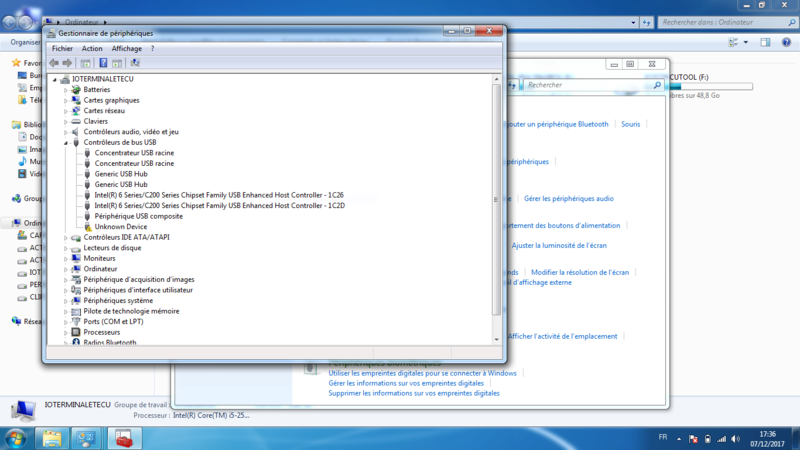The height and width of the screenshot is (450, 800).
Task: Click Gérer les périphériques audio link
Action: click(568, 198)
